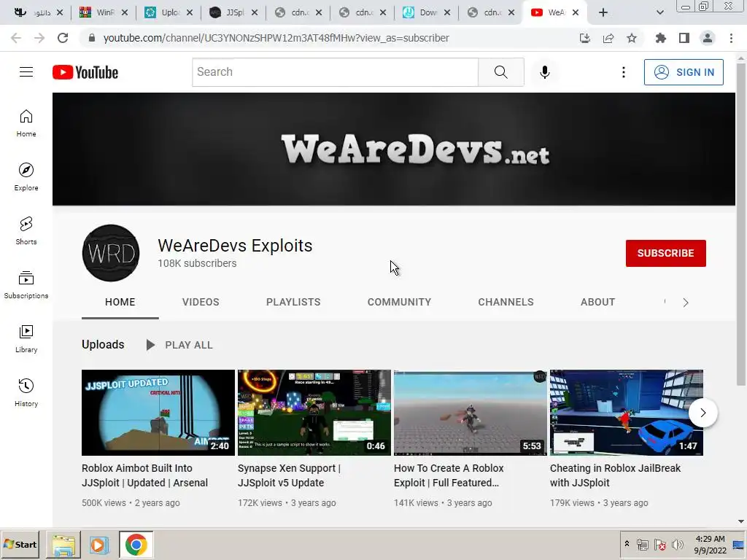
Task: Go forward with the browser arrow
Action: pos(39,38)
